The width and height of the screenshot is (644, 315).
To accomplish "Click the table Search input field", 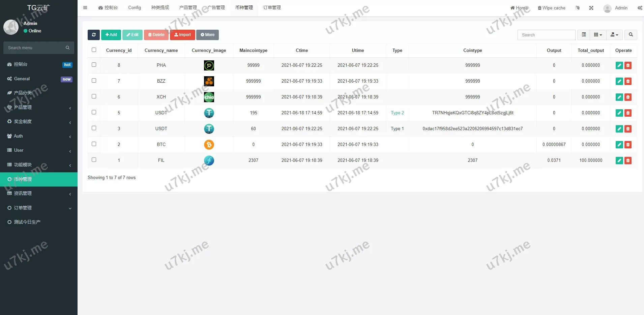I will click(x=546, y=35).
